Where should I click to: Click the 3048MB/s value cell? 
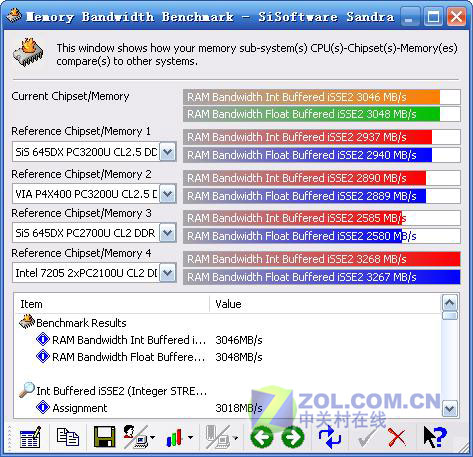239,357
